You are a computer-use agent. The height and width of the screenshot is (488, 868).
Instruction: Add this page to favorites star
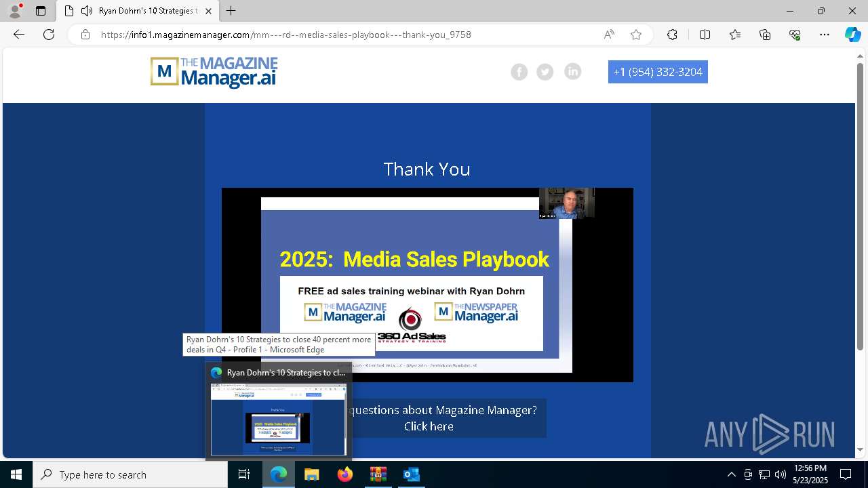click(636, 35)
